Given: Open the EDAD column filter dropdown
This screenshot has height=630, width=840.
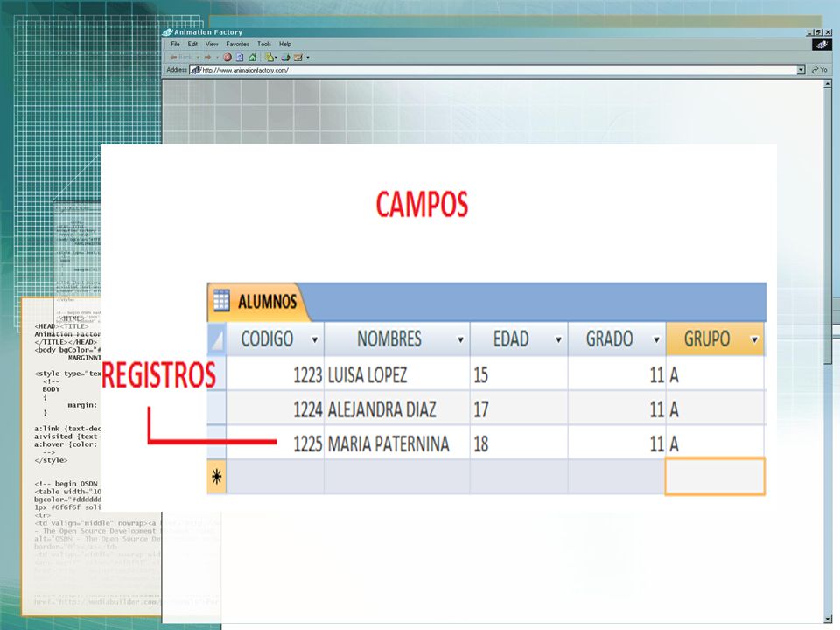Looking at the screenshot, I should pos(558,339).
